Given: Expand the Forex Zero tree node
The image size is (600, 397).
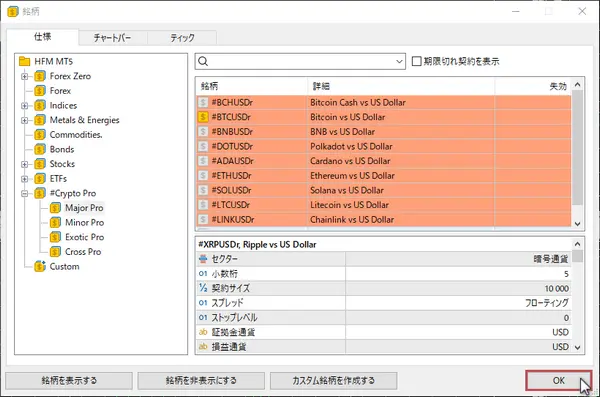Looking at the screenshot, I should coord(24,76).
